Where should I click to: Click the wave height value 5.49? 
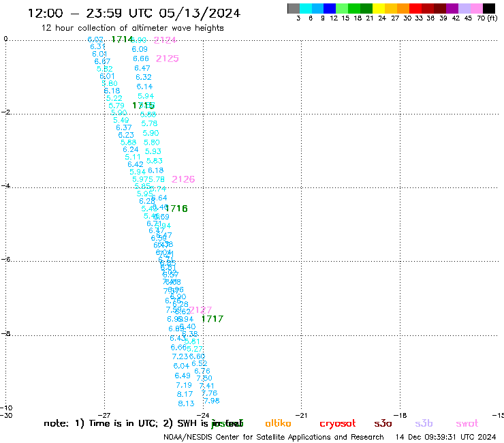pos(121,121)
